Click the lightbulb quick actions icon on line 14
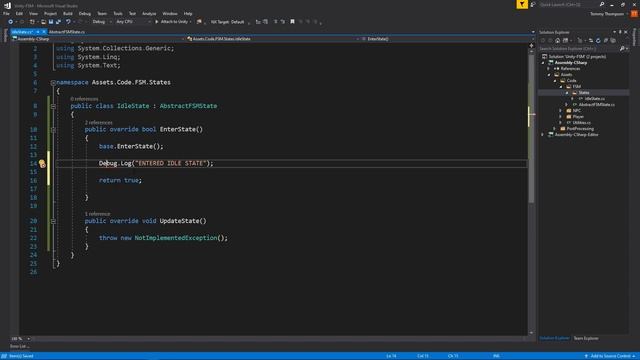Viewport: 640px width, 360px height. [x=42, y=164]
